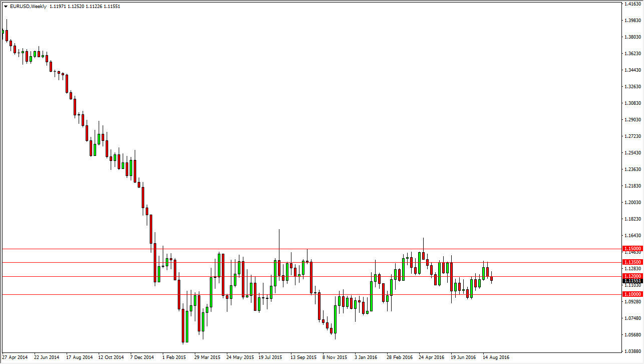The height and width of the screenshot is (364, 644).
Task: Collapse the EURUSD,Weekly chart header arrow
Action: point(6,6)
